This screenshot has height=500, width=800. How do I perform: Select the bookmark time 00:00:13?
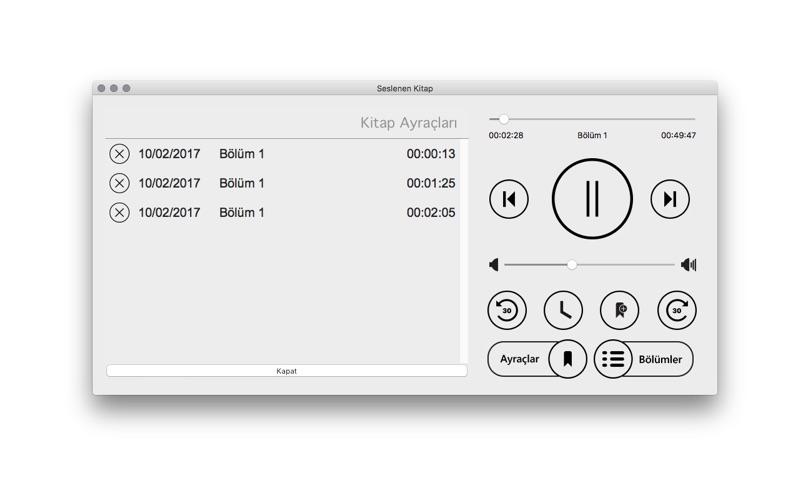point(431,154)
